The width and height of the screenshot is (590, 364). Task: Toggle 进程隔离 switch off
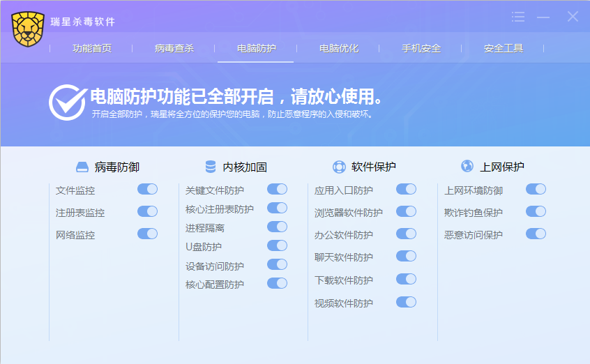tap(277, 227)
